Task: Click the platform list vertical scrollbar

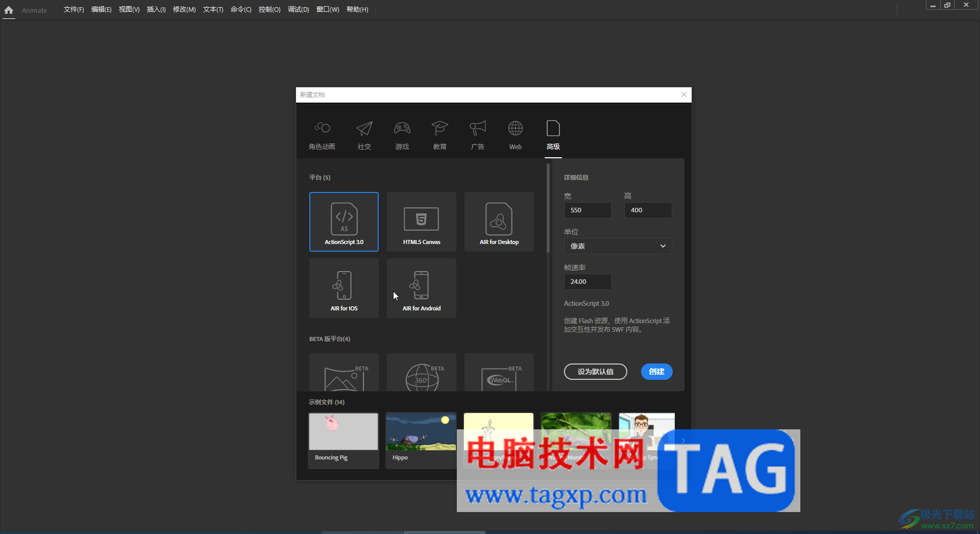Action: click(x=548, y=208)
